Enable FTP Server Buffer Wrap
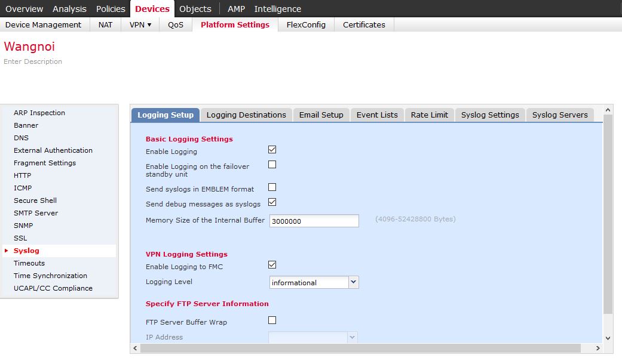The height and width of the screenshot is (364, 622). click(x=272, y=320)
